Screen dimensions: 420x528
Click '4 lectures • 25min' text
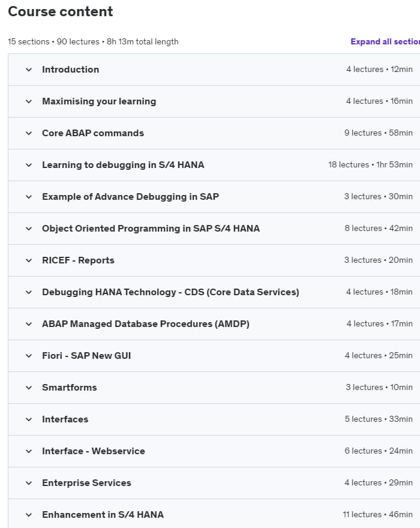379,356
